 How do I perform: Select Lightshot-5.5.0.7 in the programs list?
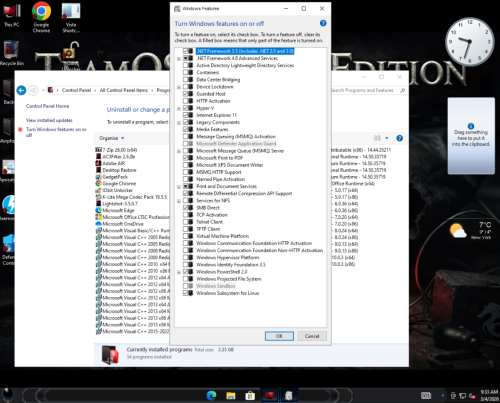click(116, 204)
